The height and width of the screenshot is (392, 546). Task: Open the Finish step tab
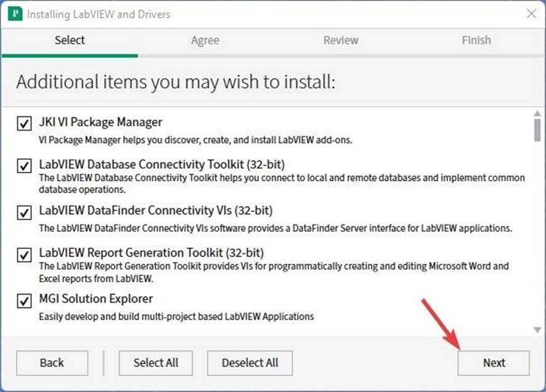click(x=476, y=41)
